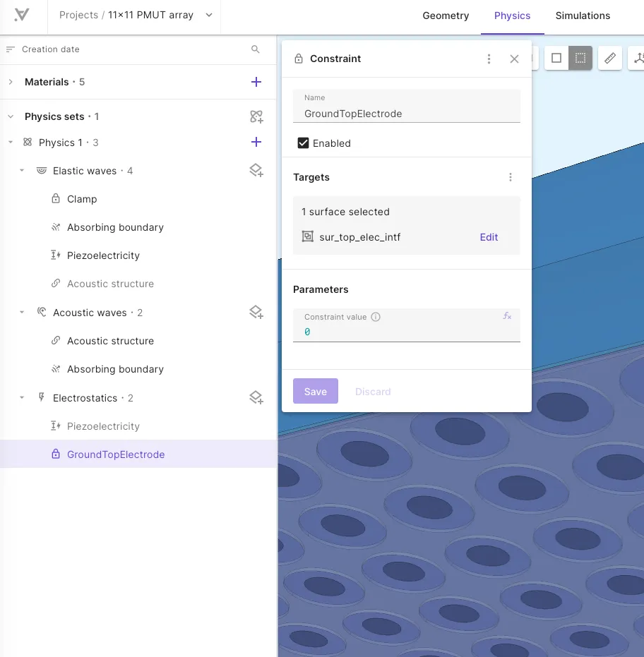This screenshot has height=657, width=644.
Task: Add a new material with plus icon
Action: pos(256,82)
